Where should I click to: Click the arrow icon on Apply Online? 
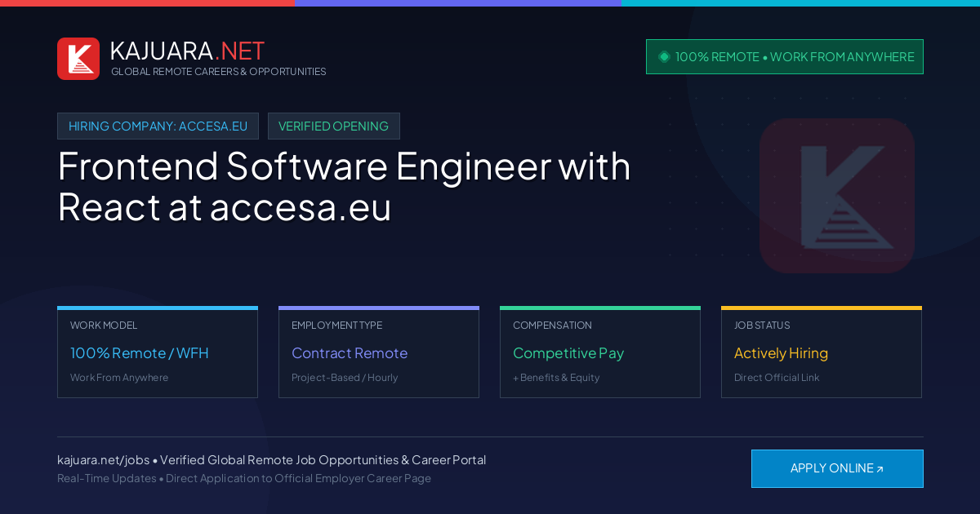pyautogui.click(x=880, y=469)
